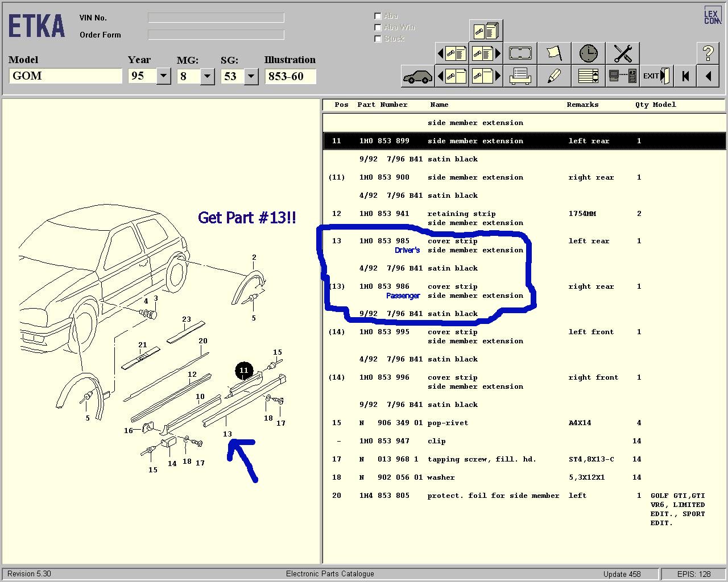Enable the Aba checkbox

[378, 16]
